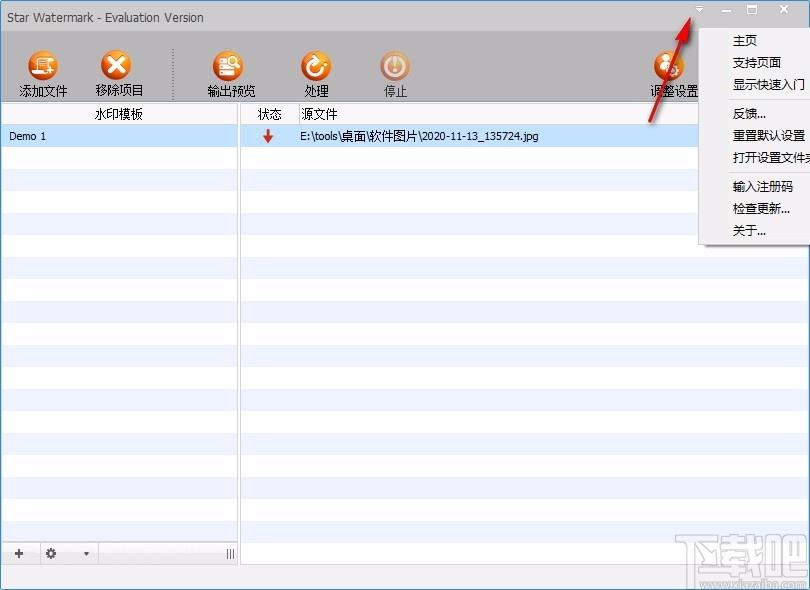Click the plus icon to add template
The height and width of the screenshot is (590, 810).
(x=19, y=554)
